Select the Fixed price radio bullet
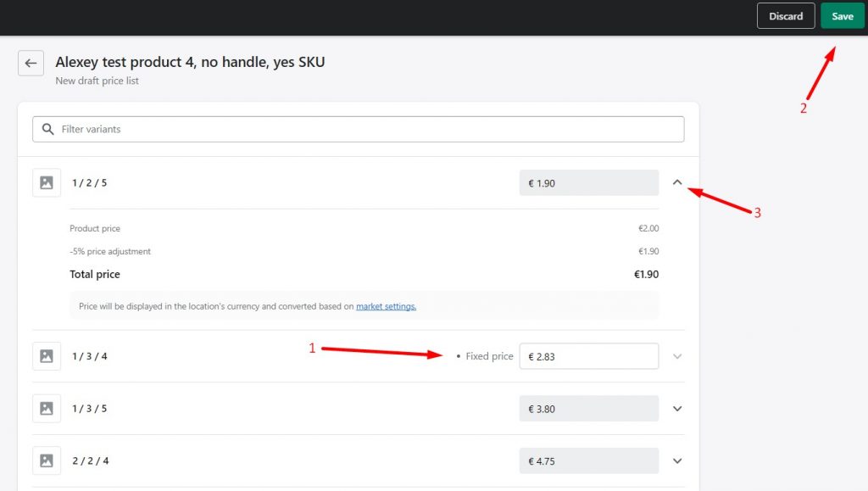The image size is (868, 491). [x=459, y=356]
